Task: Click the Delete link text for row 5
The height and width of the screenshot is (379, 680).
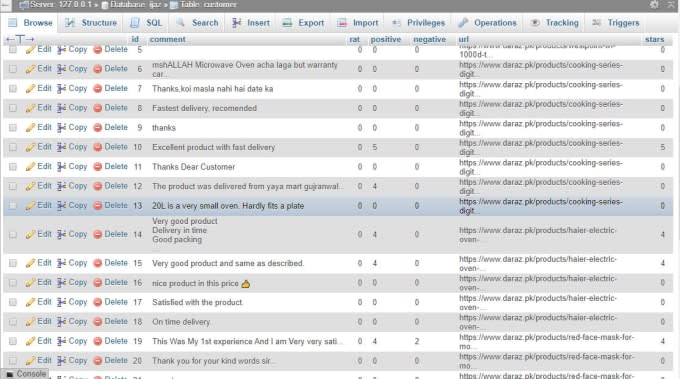Action: tap(116, 49)
